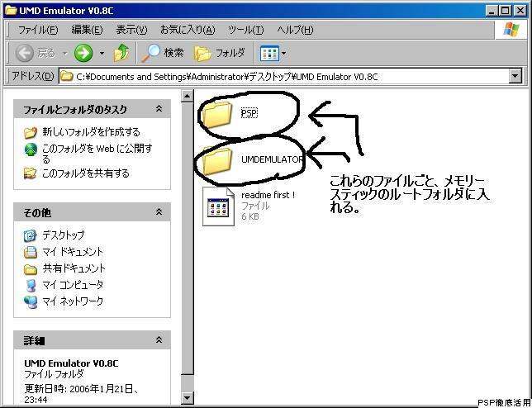Select the readme first ! file icon
Viewport: 532px width, 408px height.
218,206
